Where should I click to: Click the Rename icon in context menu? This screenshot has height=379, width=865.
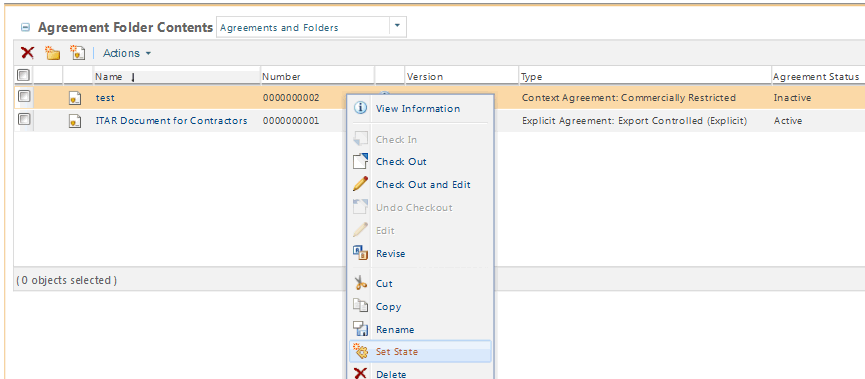pos(360,329)
